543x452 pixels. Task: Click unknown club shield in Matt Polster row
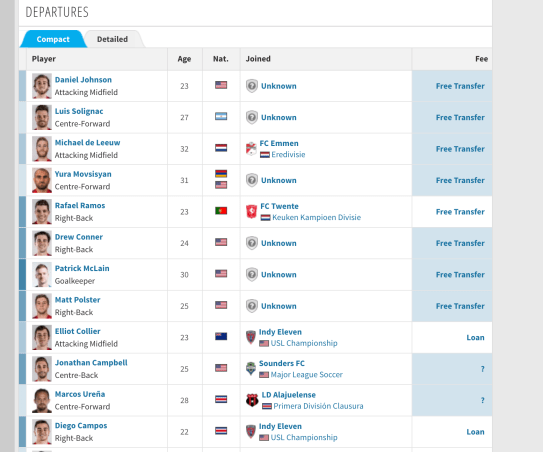252,306
